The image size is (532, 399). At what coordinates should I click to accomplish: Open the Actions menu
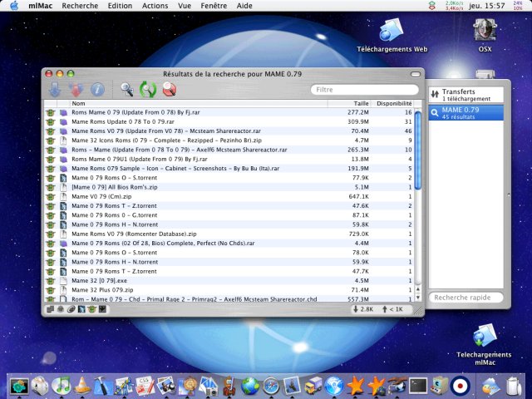[x=155, y=6]
